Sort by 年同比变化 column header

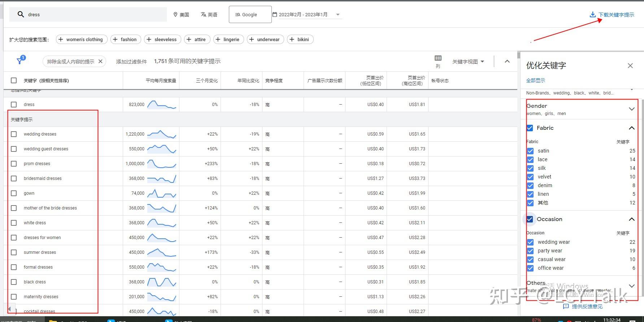coord(248,80)
